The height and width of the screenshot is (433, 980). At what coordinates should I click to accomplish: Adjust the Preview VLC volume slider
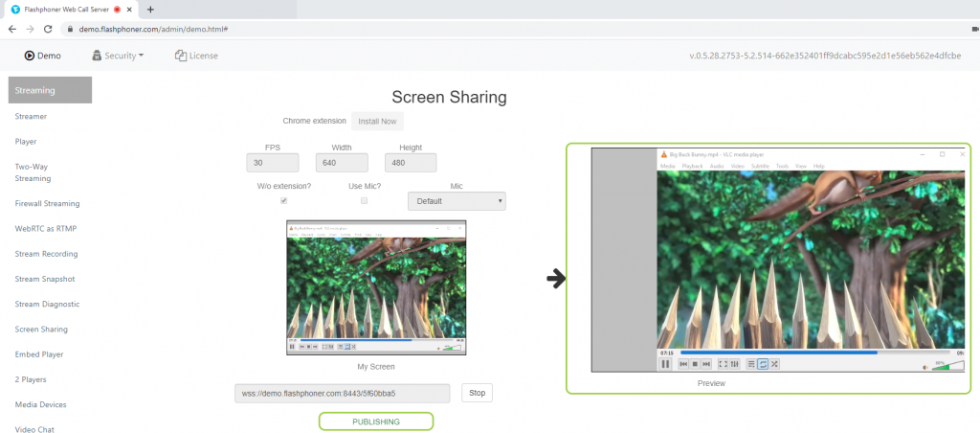point(948,366)
